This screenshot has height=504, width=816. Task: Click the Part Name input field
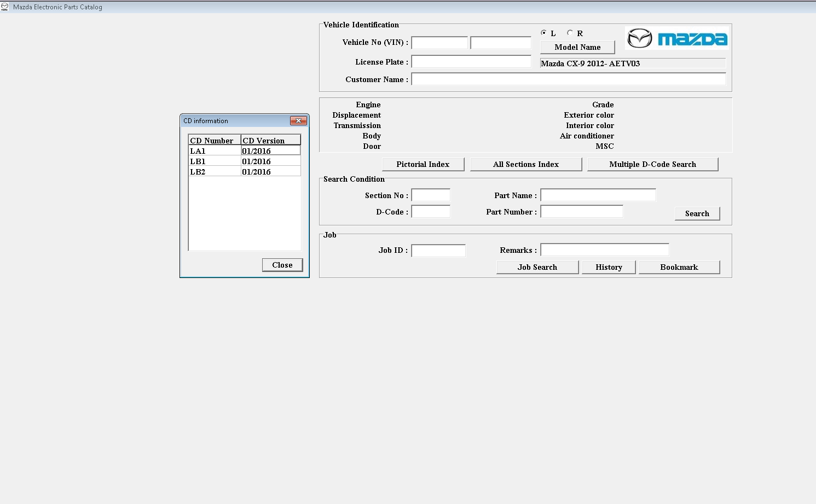pyautogui.click(x=598, y=195)
